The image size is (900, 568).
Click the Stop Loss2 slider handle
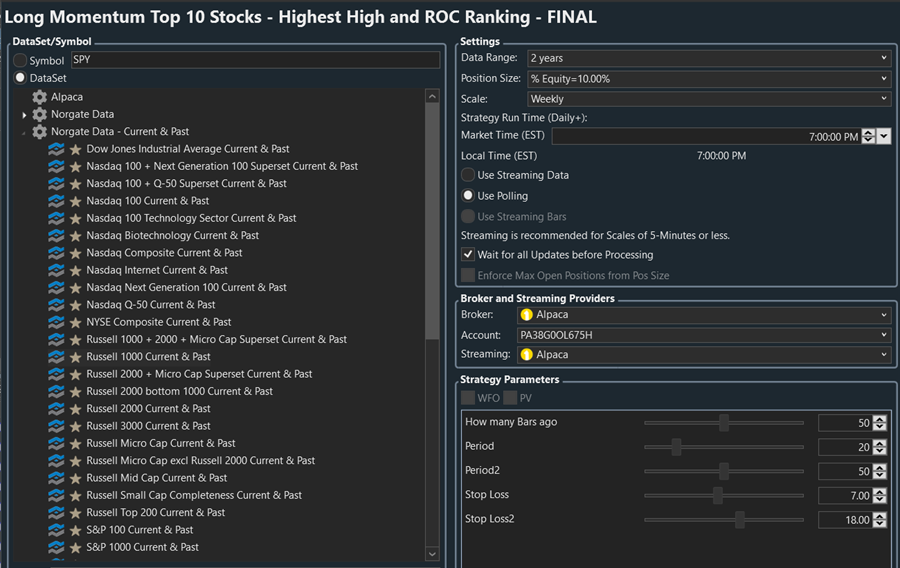coord(740,520)
